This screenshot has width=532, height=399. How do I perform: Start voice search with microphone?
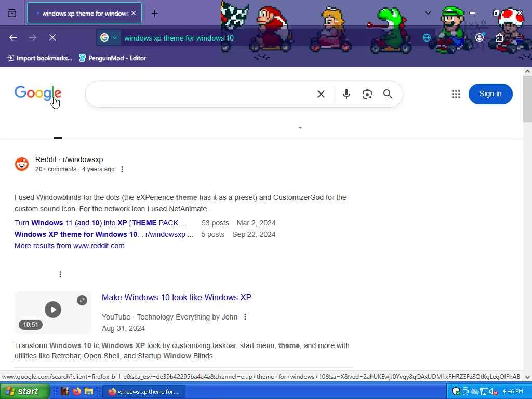coord(346,94)
